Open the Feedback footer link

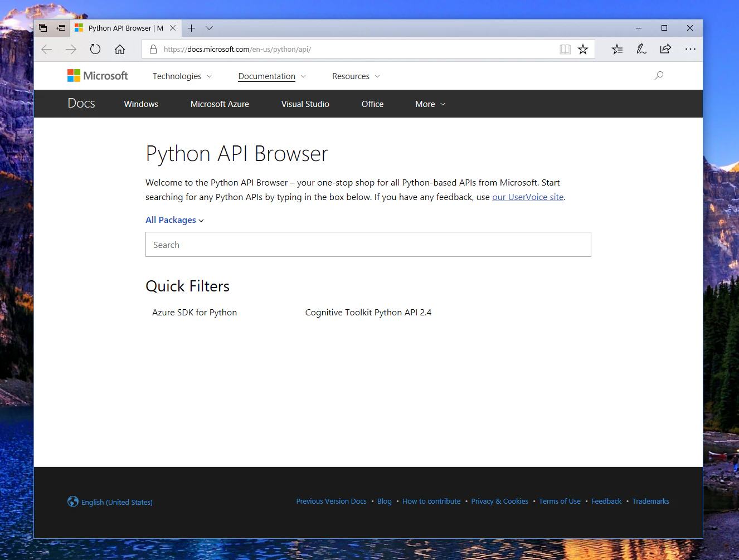[606, 501]
